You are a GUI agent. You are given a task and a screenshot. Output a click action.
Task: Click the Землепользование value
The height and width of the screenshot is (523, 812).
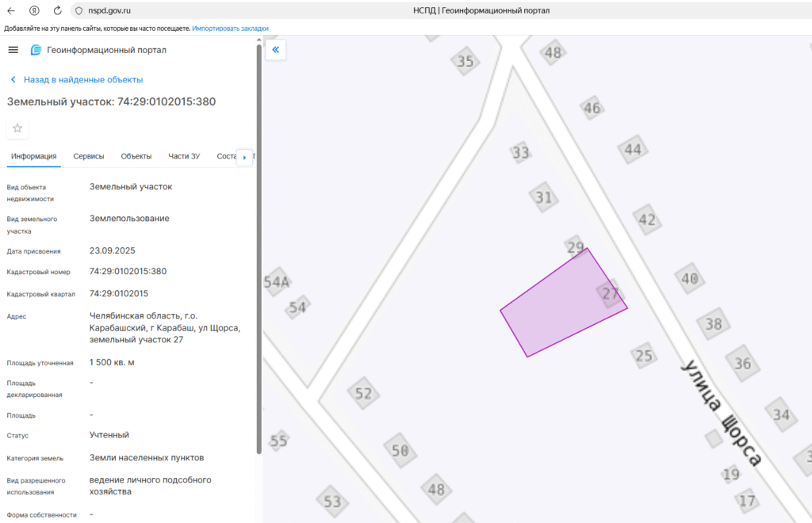tap(129, 218)
